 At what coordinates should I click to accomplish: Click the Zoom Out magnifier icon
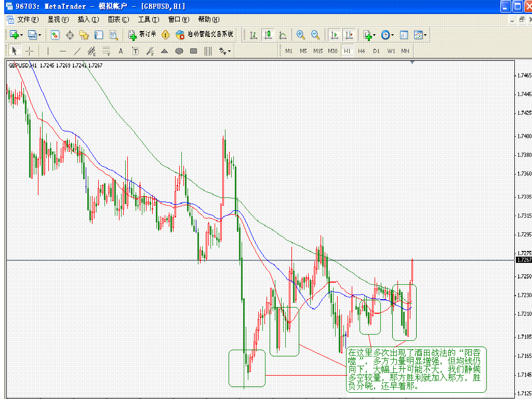[315, 35]
